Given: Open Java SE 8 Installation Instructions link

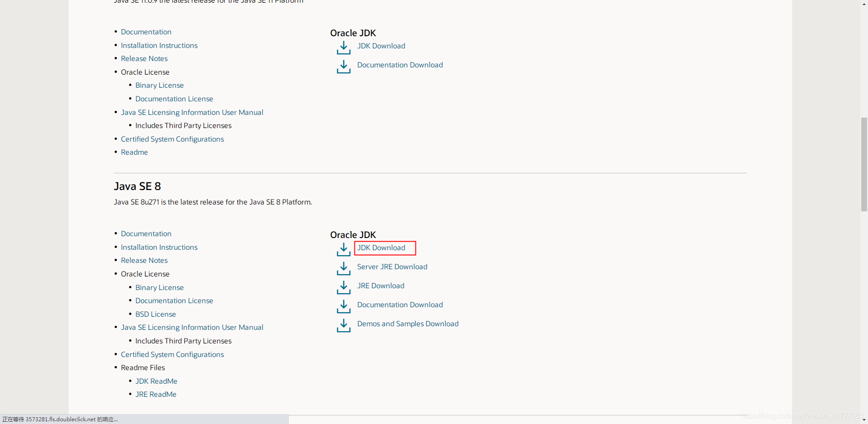Looking at the screenshot, I should click(x=159, y=247).
